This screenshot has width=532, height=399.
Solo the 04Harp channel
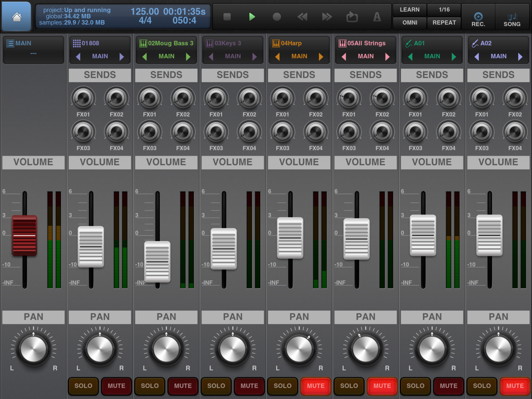coord(282,386)
